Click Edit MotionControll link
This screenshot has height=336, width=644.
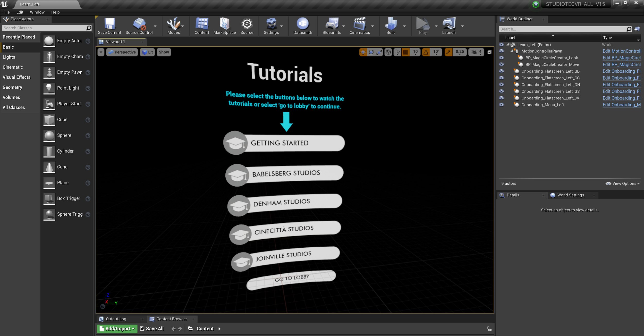click(x=622, y=51)
